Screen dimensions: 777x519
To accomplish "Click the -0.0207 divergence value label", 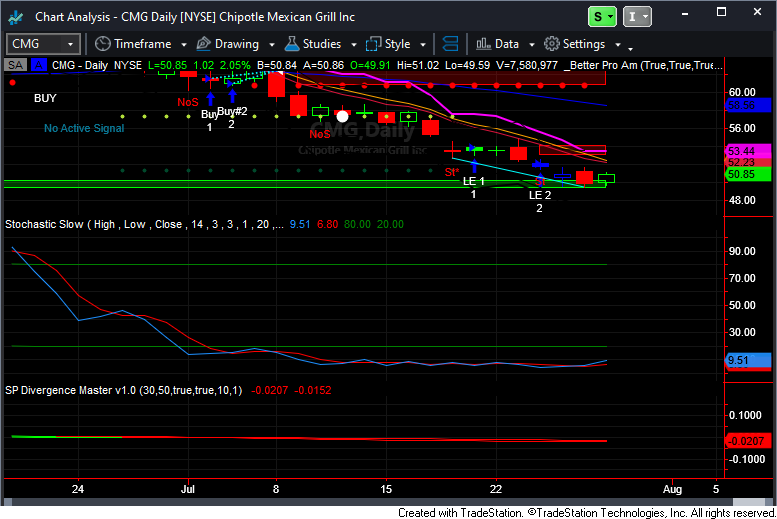I will 749,441.
